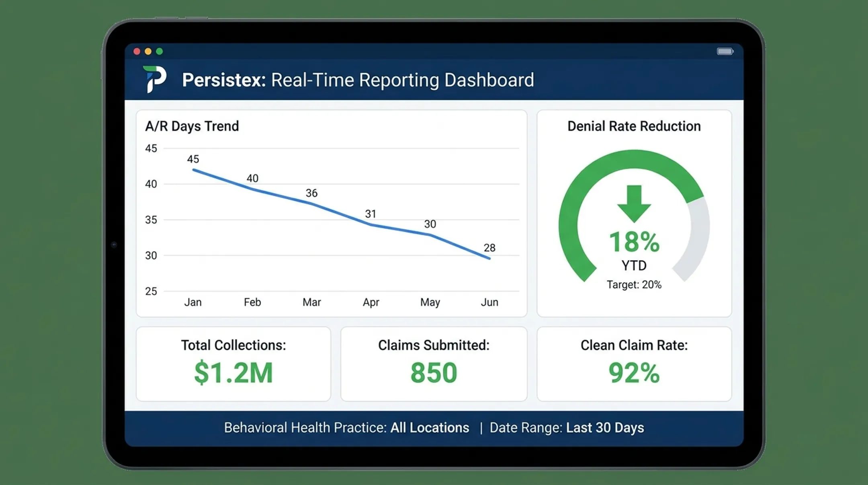Image resolution: width=868 pixels, height=485 pixels.
Task: Click the 'Target: 20%' label
Action: [x=634, y=285]
